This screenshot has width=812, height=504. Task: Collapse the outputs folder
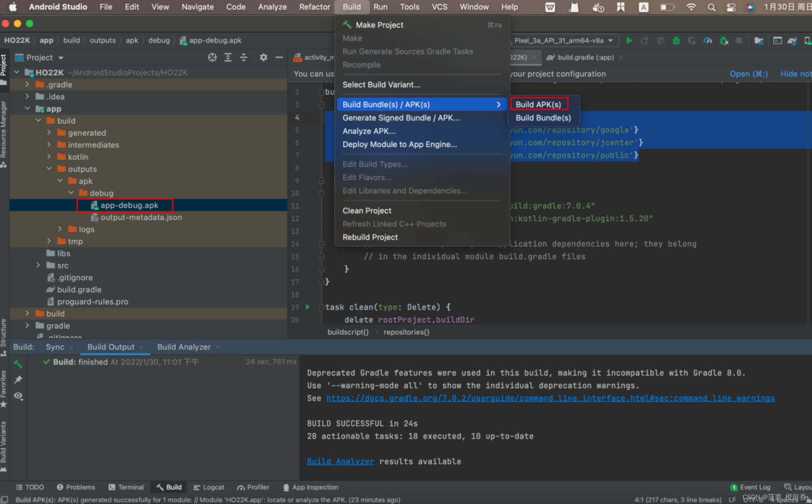pyautogui.click(x=49, y=169)
